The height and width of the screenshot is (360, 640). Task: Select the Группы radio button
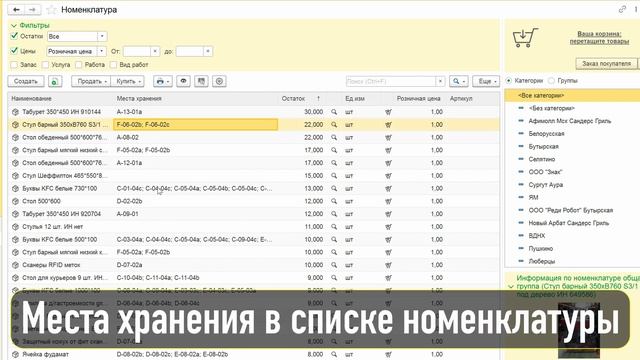point(551,81)
